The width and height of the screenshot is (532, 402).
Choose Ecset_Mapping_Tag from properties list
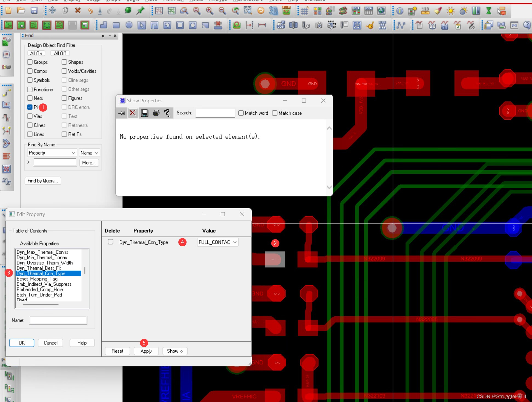click(37, 279)
